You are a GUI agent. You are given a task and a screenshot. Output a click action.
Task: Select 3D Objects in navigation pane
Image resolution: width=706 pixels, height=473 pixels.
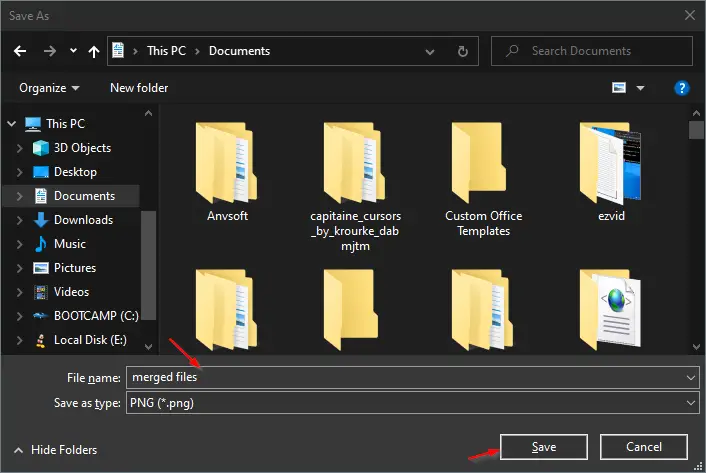coord(82,148)
